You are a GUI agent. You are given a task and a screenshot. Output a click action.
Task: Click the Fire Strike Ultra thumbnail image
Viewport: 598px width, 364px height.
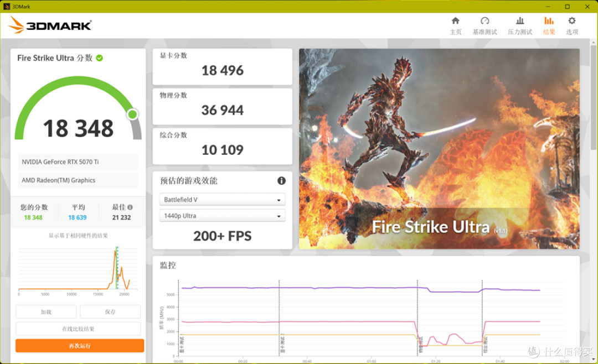[x=439, y=149]
